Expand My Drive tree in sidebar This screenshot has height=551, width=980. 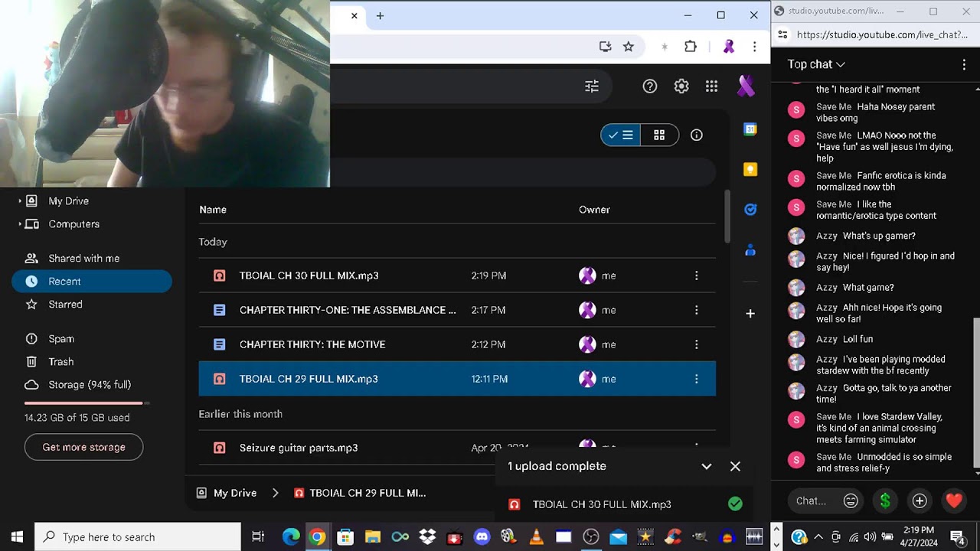(20, 201)
